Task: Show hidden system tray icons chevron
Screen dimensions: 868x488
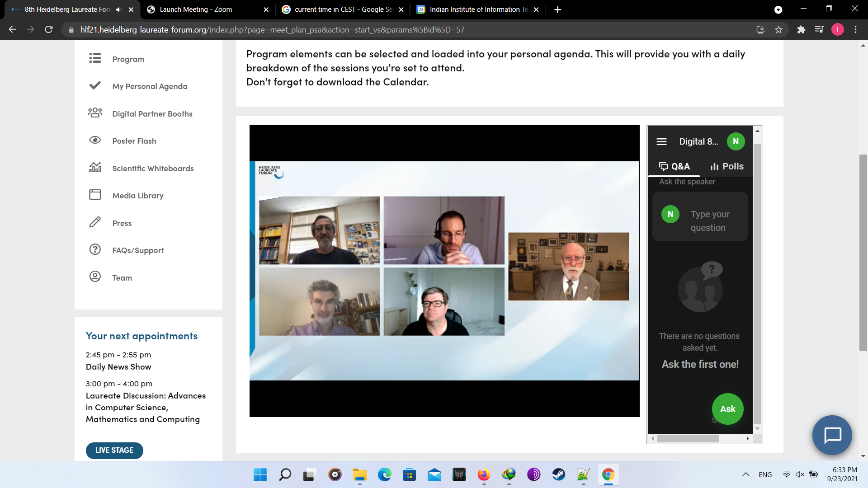Action: pos(746,474)
